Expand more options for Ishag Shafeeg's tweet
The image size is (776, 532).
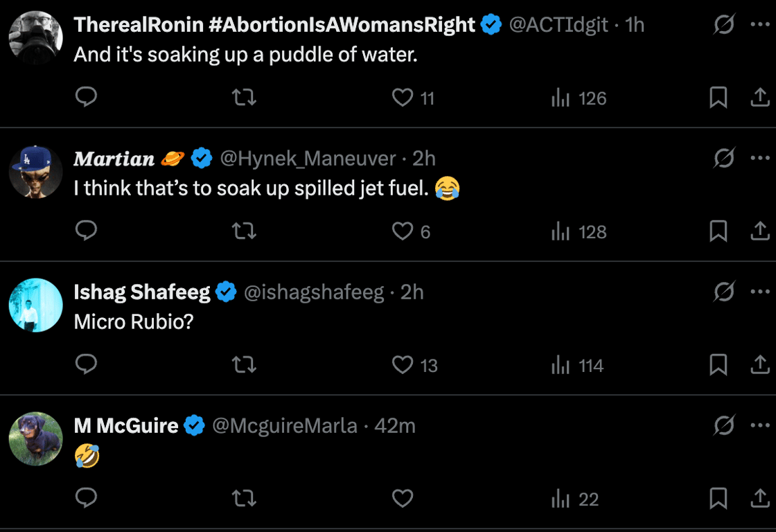[x=760, y=292]
